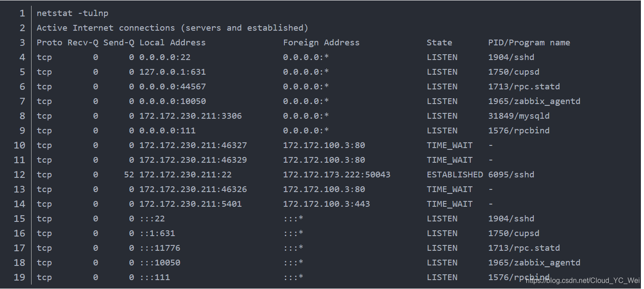
Task: Click '1965/zabbix_agentd' on line 18
Action: (534, 263)
